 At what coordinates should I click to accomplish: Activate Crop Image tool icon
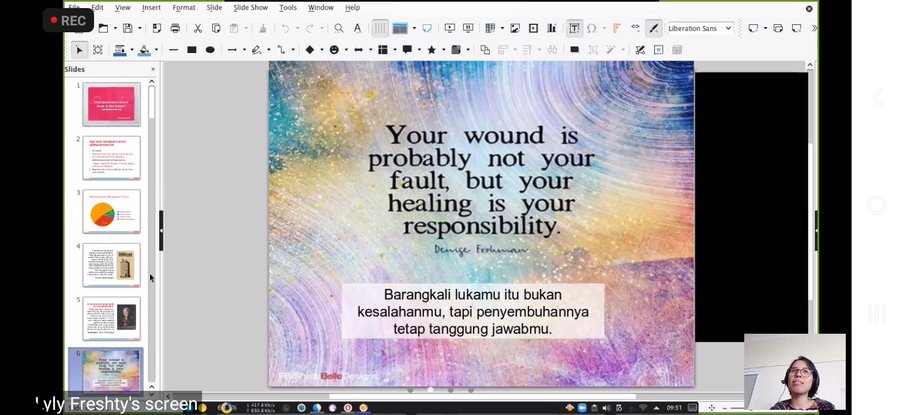592,50
